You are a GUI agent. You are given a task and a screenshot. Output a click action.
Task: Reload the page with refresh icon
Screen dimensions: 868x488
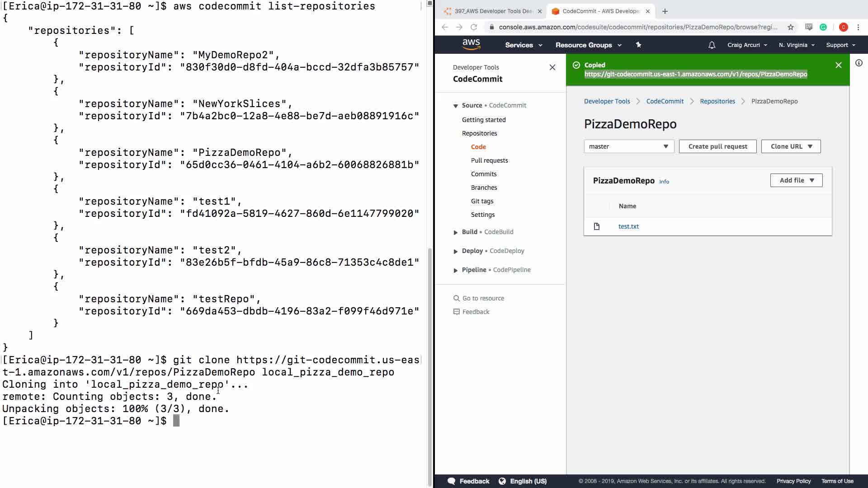(x=473, y=27)
